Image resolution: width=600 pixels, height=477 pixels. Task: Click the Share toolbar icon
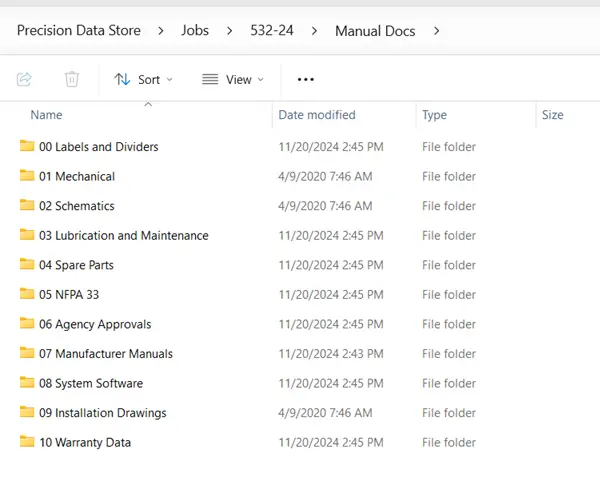[x=24, y=79]
